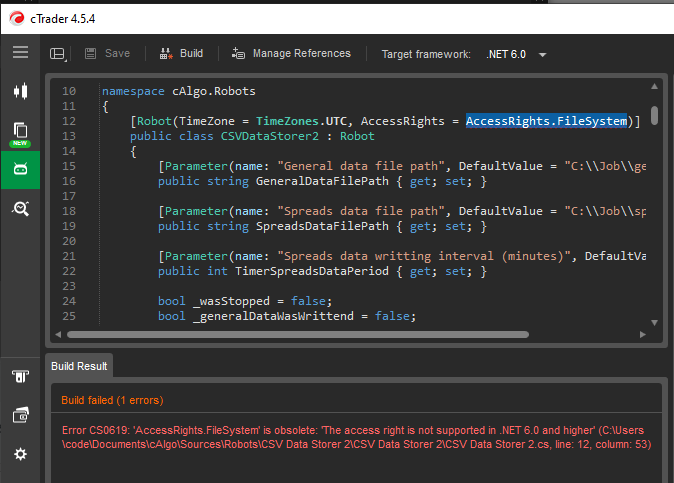This screenshot has height=483, width=674.
Task: Click 'TimerSpreadsDataPeriod' property on line 22
Action: point(312,271)
